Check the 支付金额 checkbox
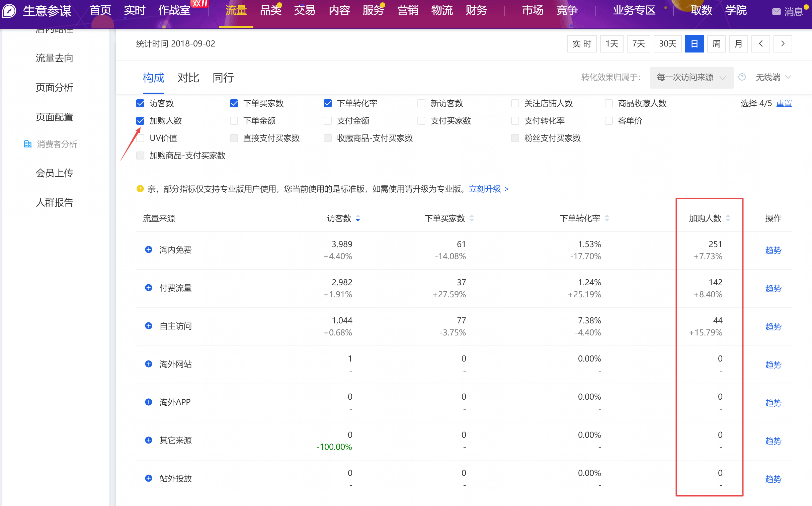Screen dimensions: 812x506 328,121
